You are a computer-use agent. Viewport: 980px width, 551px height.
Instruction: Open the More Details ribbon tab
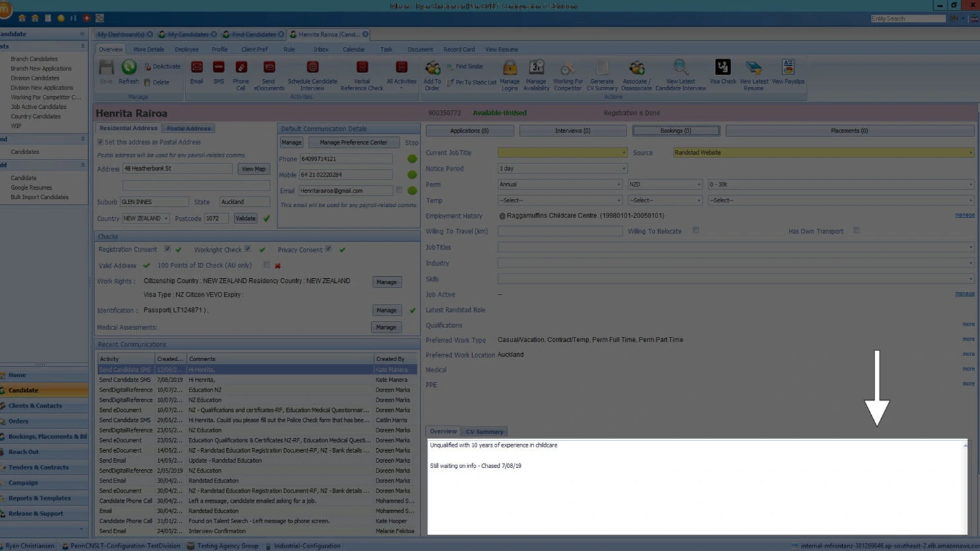click(148, 49)
